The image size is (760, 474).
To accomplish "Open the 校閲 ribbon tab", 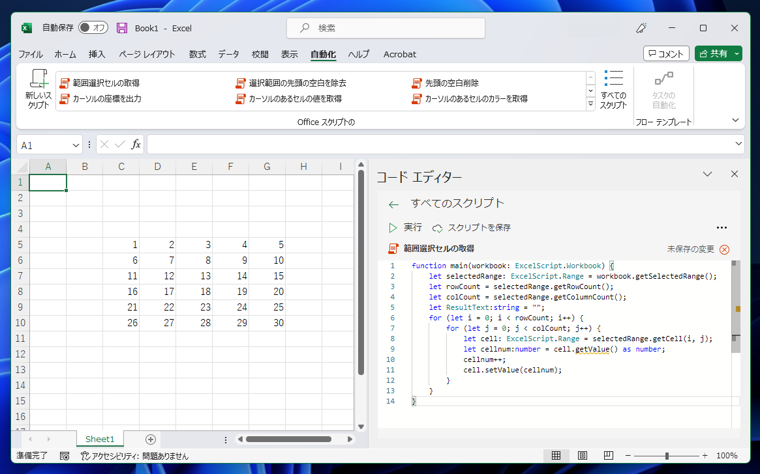I will click(260, 54).
